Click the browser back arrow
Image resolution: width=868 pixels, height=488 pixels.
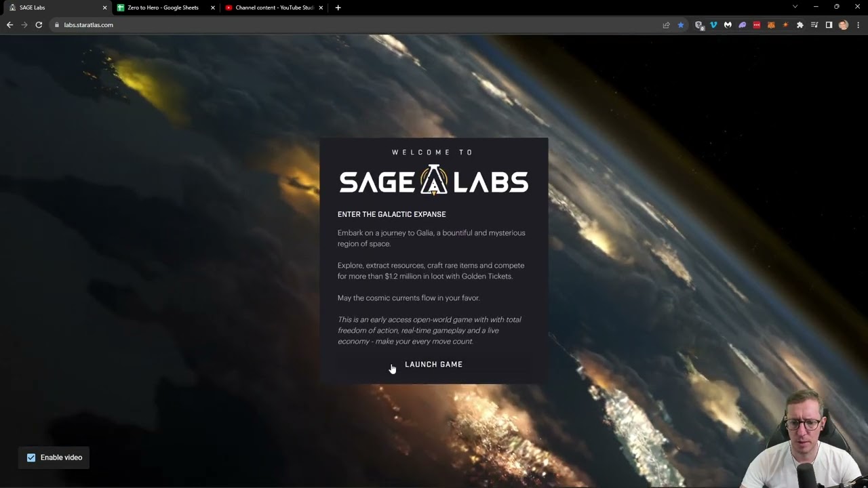pyautogui.click(x=9, y=25)
